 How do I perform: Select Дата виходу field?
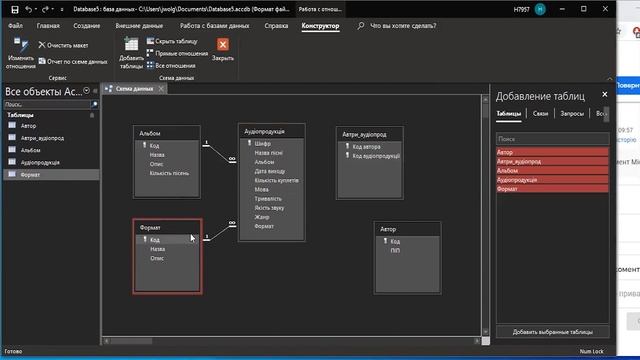coord(269,171)
